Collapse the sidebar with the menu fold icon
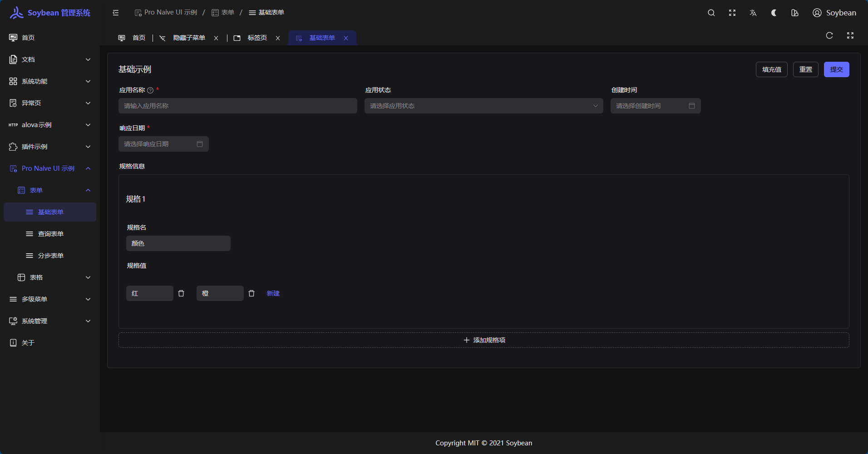The height and width of the screenshot is (454, 868). (x=116, y=13)
